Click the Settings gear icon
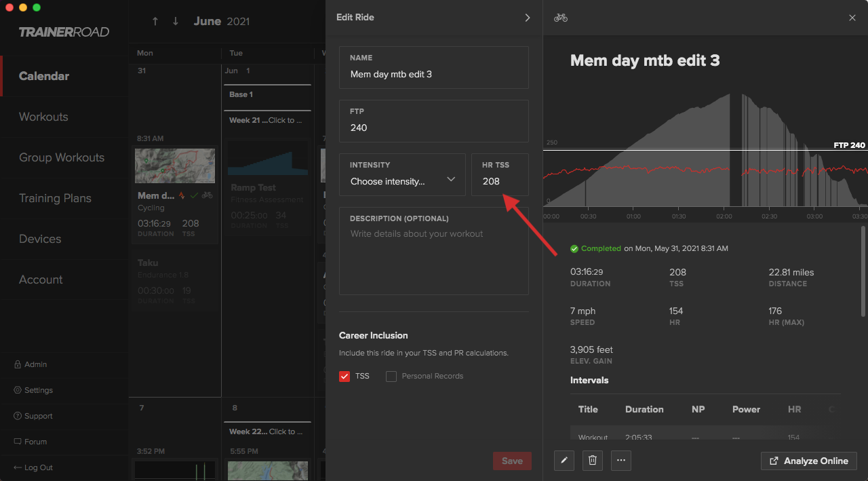 (x=18, y=390)
